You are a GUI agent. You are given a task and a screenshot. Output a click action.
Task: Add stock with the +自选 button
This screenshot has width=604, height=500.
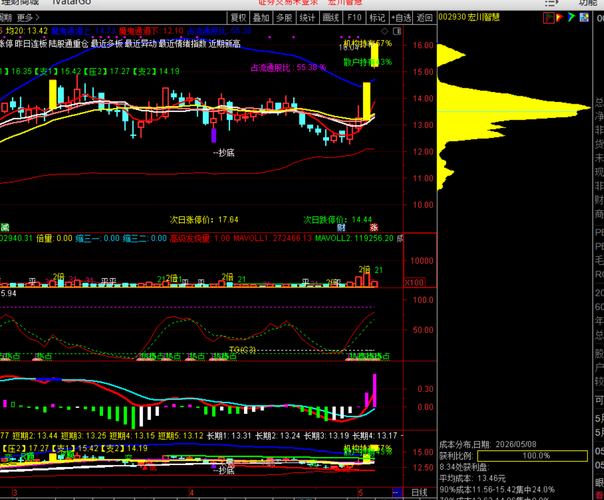pyautogui.click(x=401, y=17)
